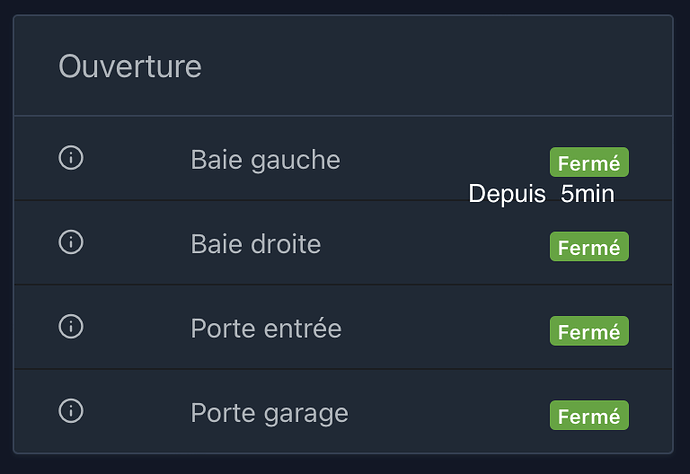
Task: Click the Fermé badge of Baie gauche
Action: [x=589, y=162]
